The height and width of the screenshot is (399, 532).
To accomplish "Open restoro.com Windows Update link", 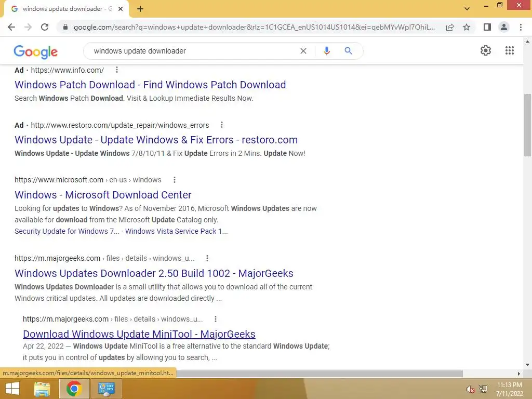I will (156, 140).
